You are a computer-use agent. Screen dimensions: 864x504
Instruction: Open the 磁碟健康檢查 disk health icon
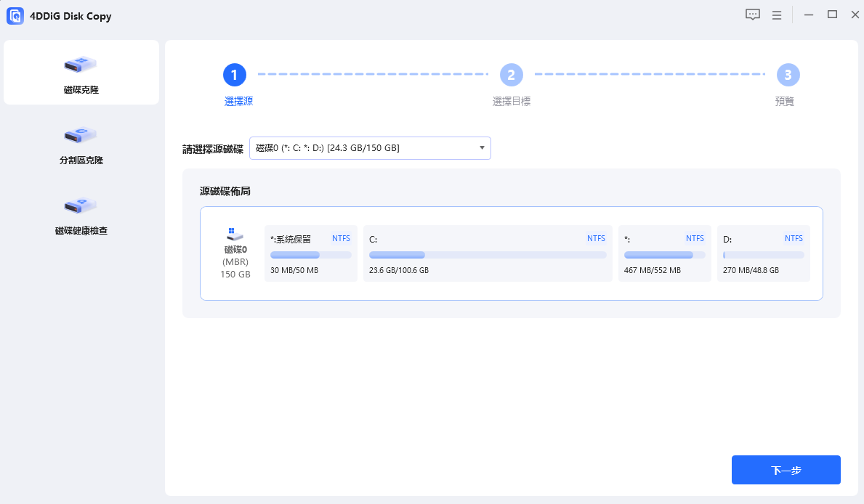81,205
